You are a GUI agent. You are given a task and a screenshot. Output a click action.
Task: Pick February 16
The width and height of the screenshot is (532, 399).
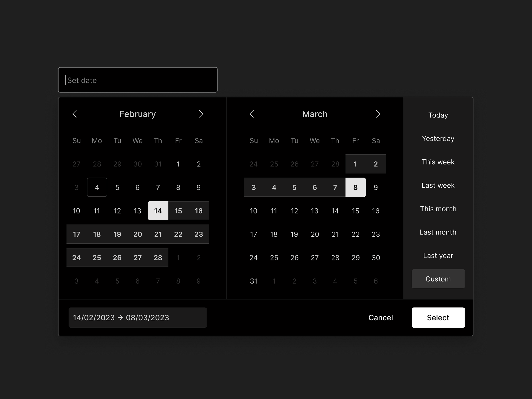pyautogui.click(x=199, y=211)
